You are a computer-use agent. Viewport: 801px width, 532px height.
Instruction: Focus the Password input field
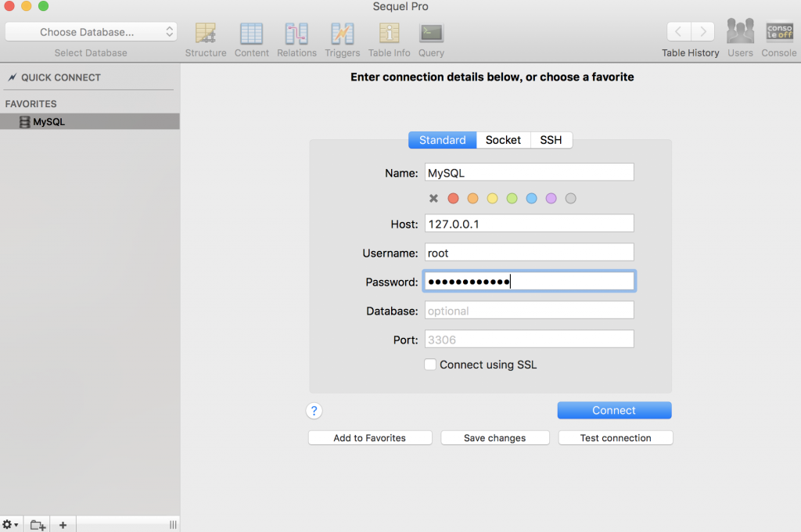tap(530, 281)
